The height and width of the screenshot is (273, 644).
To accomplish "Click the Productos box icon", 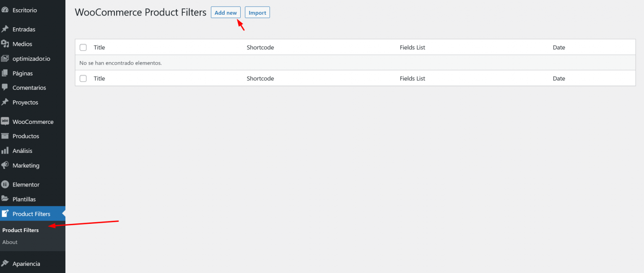I will [x=5, y=136].
